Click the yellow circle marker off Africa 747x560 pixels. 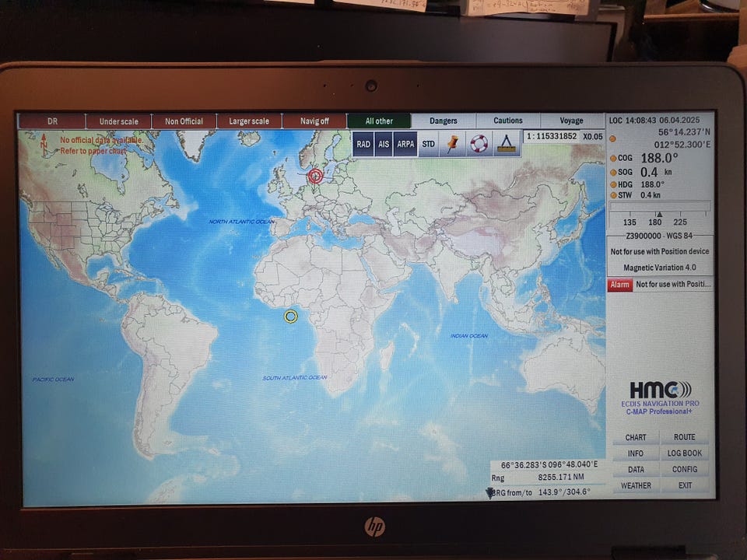tap(290, 317)
